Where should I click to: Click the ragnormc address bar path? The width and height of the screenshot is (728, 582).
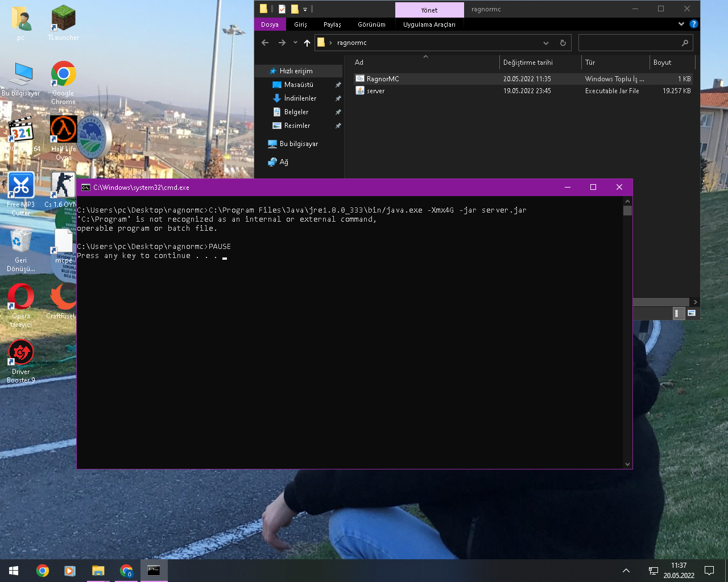point(352,43)
